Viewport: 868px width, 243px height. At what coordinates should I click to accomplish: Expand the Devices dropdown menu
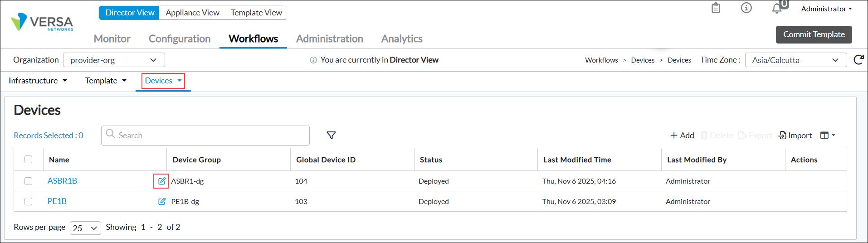coord(163,80)
